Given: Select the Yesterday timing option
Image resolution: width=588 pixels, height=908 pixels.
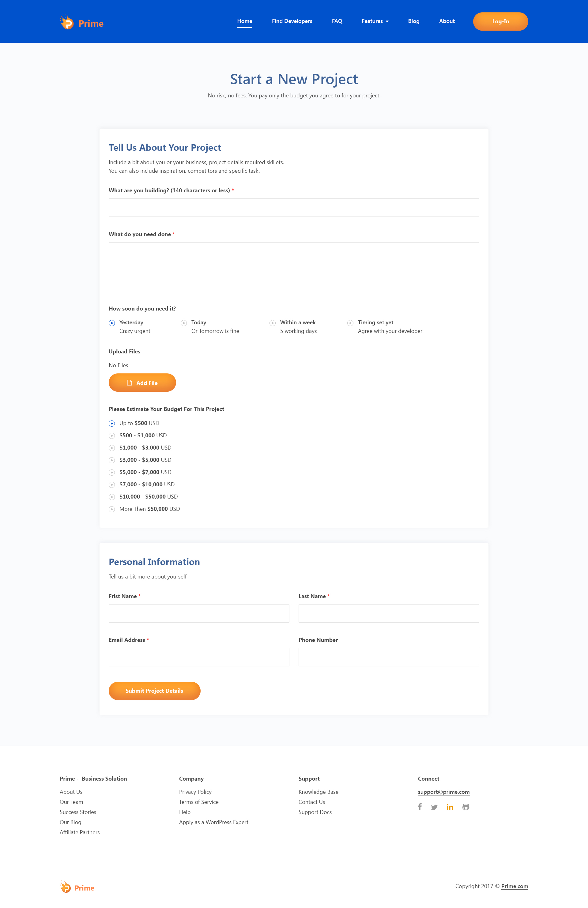Looking at the screenshot, I should [112, 323].
